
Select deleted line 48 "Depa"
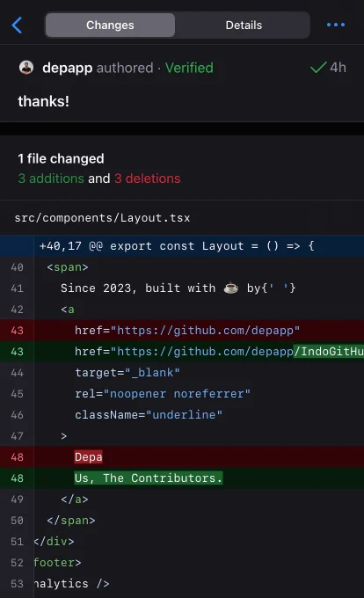click(x=182, y=457)
